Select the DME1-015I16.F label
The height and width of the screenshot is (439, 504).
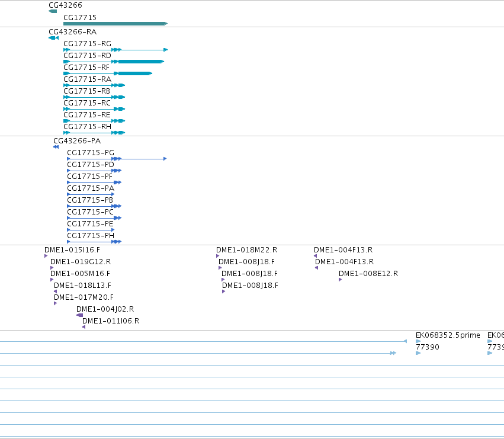click(x=72, y=250)
